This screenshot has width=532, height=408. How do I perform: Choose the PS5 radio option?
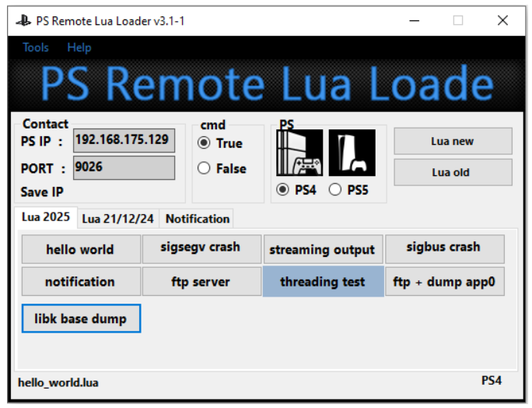pos(335,189)
